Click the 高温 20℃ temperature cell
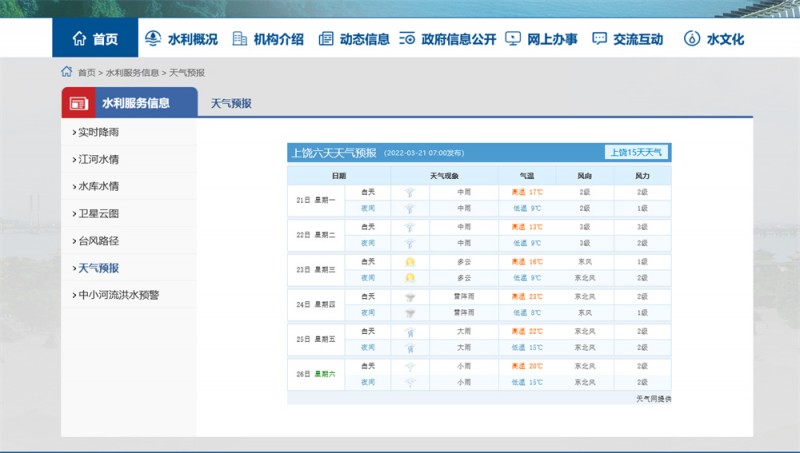Viewport: 800px width, 453px height. (527, 366)
